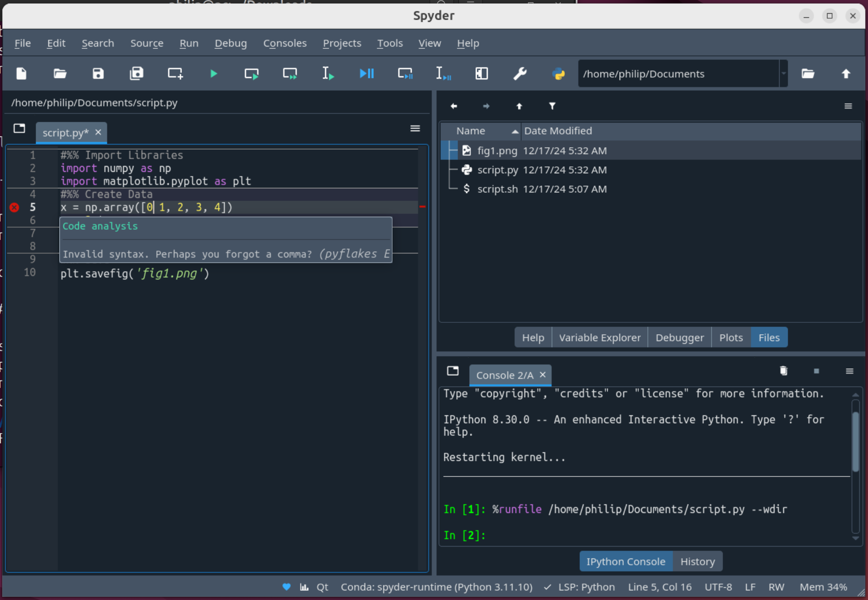Go forward in the Files pane
Viewport: 868px width, 600px height.
click(486, 106)
